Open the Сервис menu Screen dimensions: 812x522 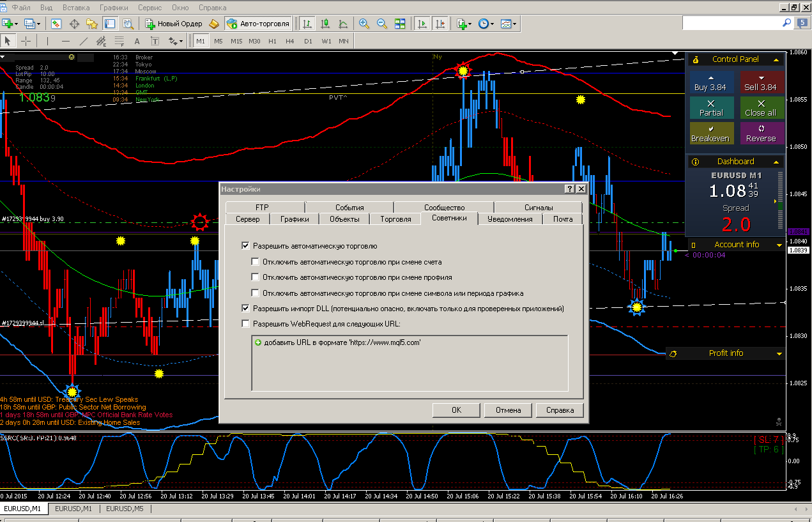149,8
